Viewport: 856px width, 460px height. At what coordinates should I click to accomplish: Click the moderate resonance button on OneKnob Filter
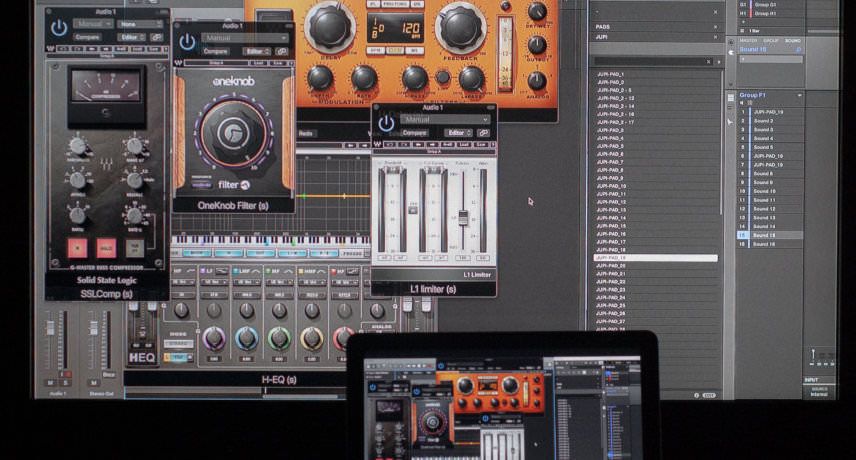[x=201, y=184]
